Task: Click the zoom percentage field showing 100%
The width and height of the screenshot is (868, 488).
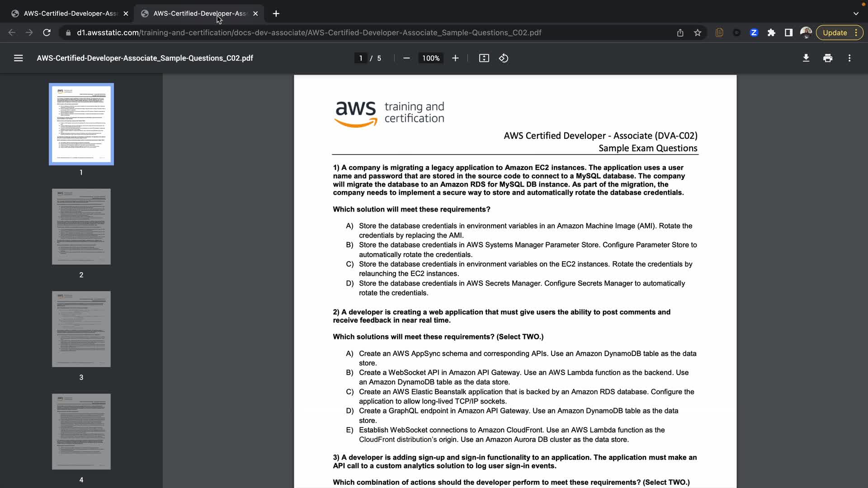Action: click(430, 58)
